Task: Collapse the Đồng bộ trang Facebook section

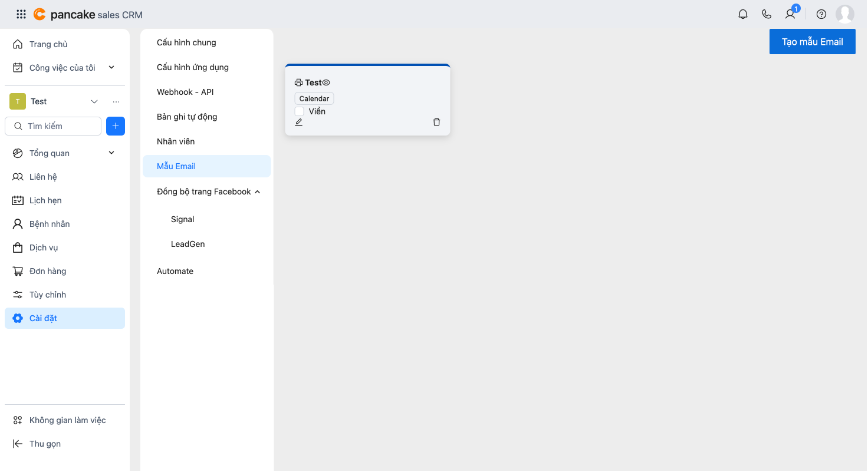Action: click(x=257, y=192)
